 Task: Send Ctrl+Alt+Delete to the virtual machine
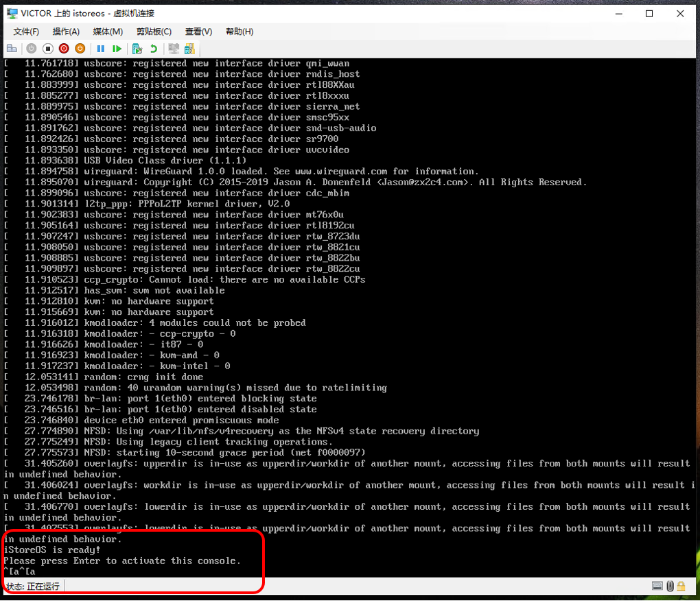11,48
